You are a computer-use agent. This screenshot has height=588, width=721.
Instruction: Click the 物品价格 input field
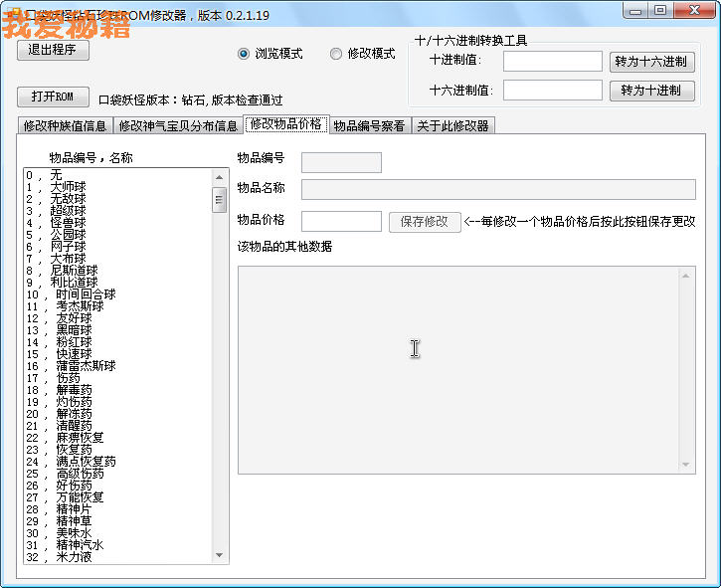tap(341, 222)
